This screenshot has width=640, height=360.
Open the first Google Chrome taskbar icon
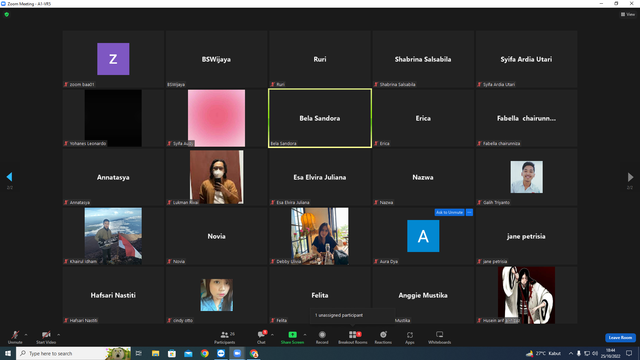tap(204, 353)
